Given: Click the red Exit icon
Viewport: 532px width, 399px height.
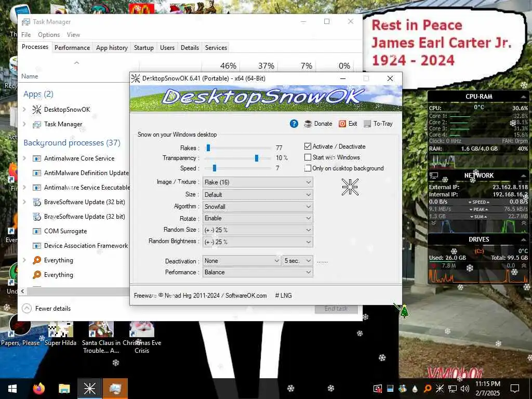Looking at the screenshot, I should tap(342, 124).
